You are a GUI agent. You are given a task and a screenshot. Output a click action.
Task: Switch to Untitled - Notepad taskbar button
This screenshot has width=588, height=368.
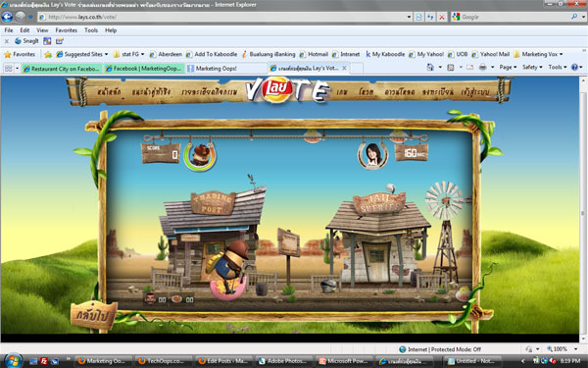click(x=472, y=361)
